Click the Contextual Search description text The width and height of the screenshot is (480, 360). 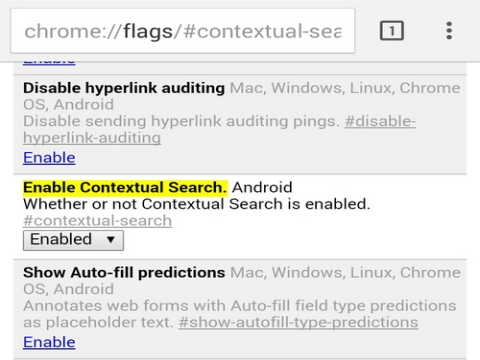pos(197,204)
